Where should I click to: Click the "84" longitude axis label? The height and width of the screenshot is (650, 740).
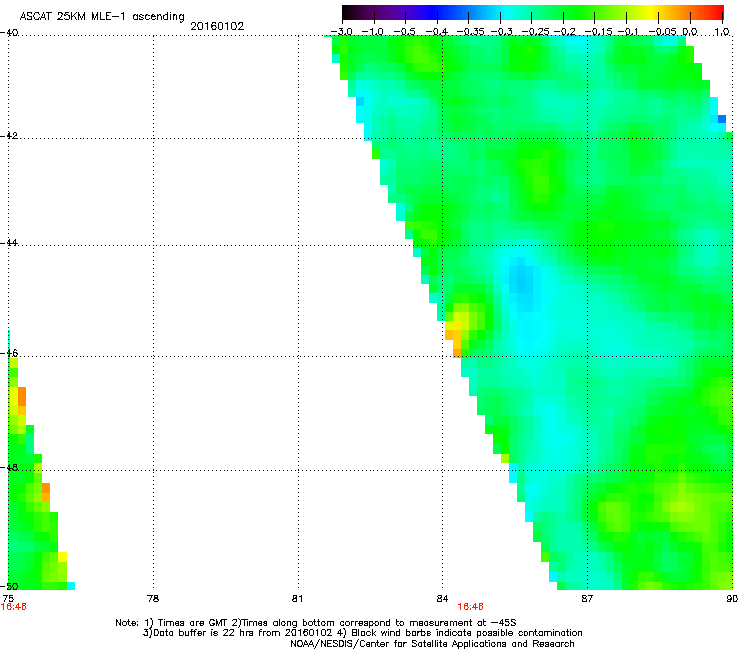[442, 599]
